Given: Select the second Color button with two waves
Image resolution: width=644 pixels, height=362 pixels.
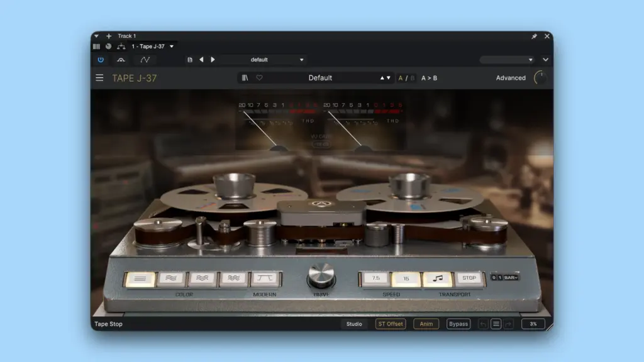Looking at the screenshot, I should (x=171, y=278).
